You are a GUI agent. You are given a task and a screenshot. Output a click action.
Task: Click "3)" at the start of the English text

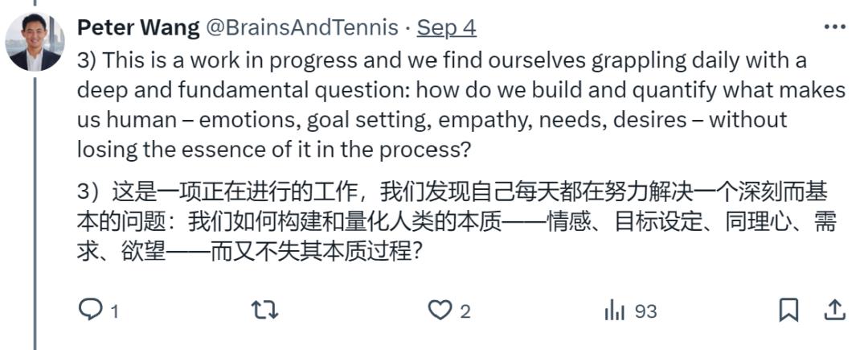pyautogui.click(x=87, y=60)
